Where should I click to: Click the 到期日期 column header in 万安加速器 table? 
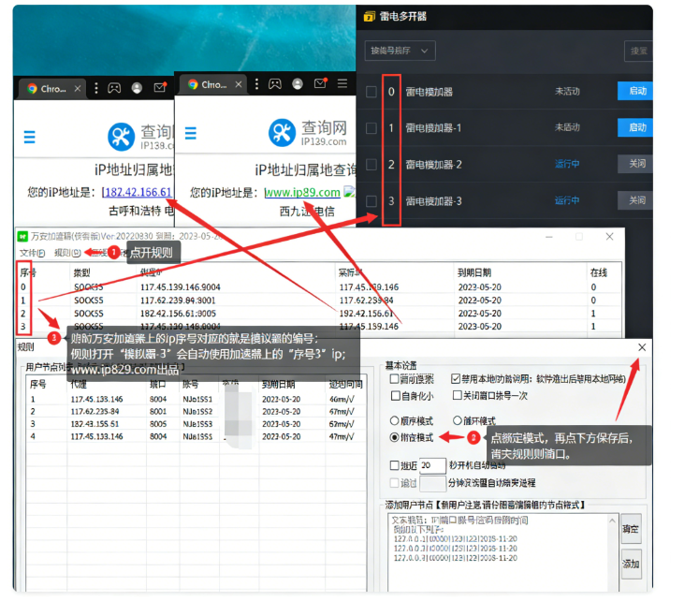coord(474,272)
